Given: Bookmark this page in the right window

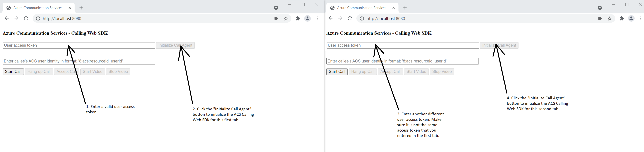Looking at the screenshot, I should (610, 19).
